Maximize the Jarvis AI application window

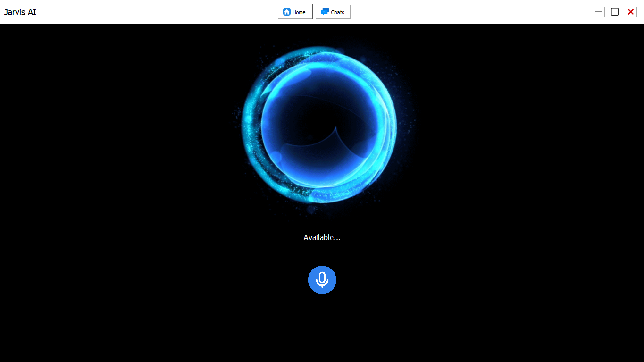[614, 12]
